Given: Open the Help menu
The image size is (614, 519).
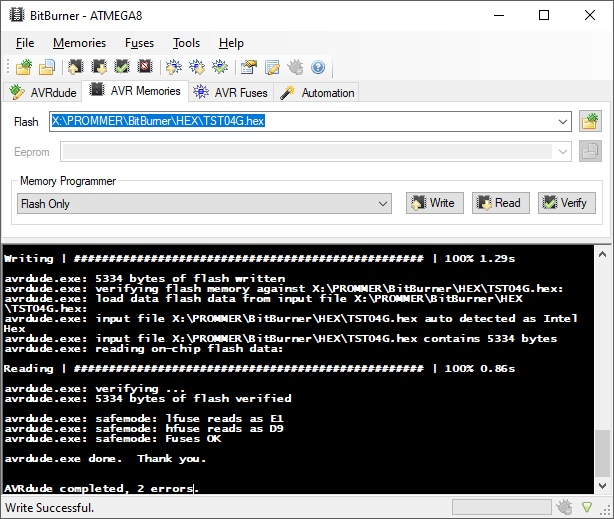Looking at the screenshot, I should pyautogui.click(x=231, y=43).
